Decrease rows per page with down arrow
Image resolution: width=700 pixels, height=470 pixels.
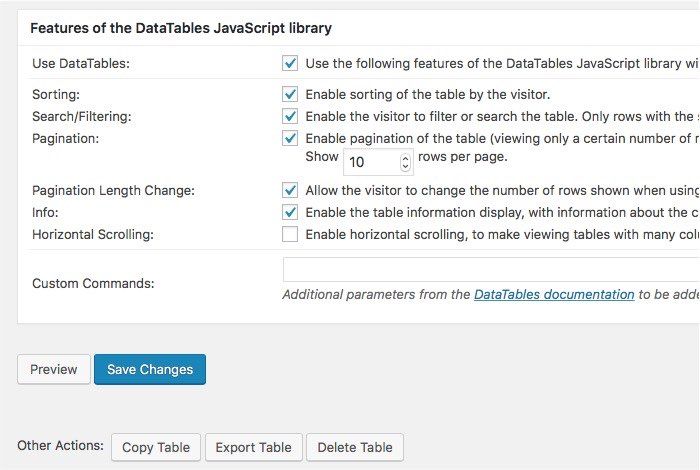click(405, 166)
